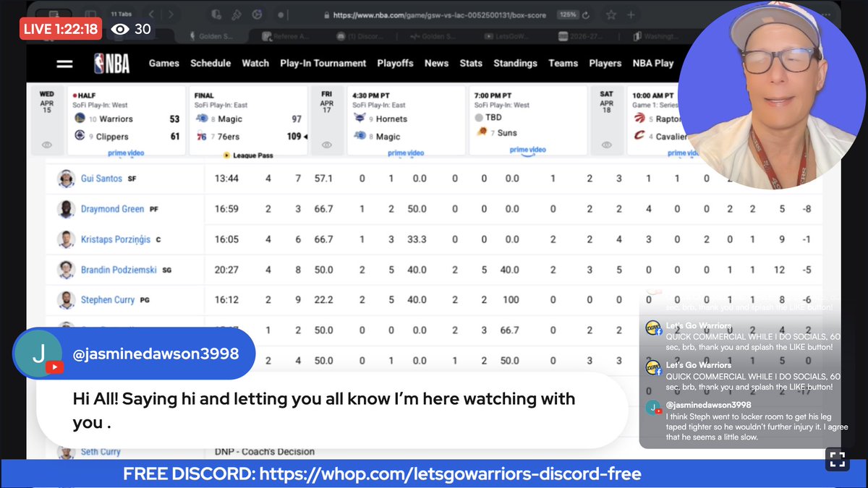Click the fullscreen icon on the stream
868x488 pixels.
click(837, 458)
